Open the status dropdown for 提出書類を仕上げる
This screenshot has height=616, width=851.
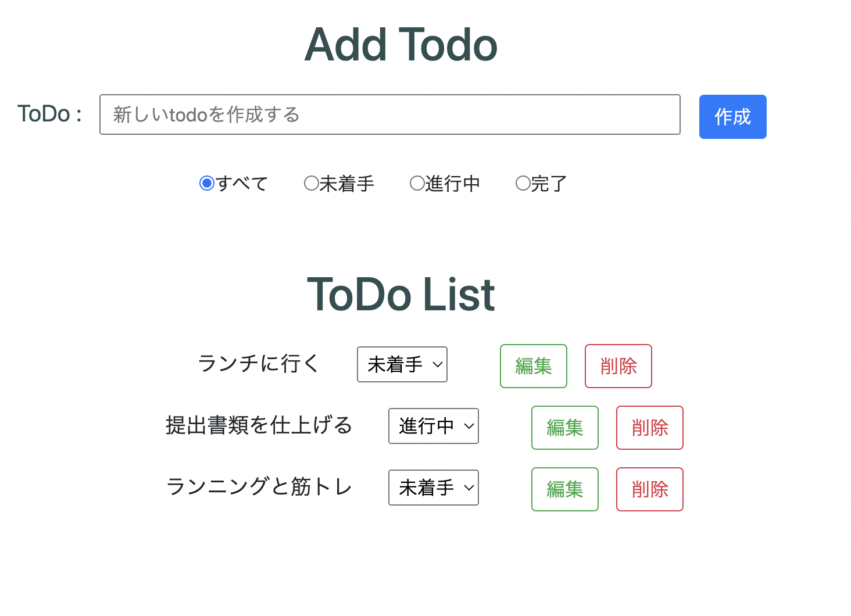click(x=433, y=426)
